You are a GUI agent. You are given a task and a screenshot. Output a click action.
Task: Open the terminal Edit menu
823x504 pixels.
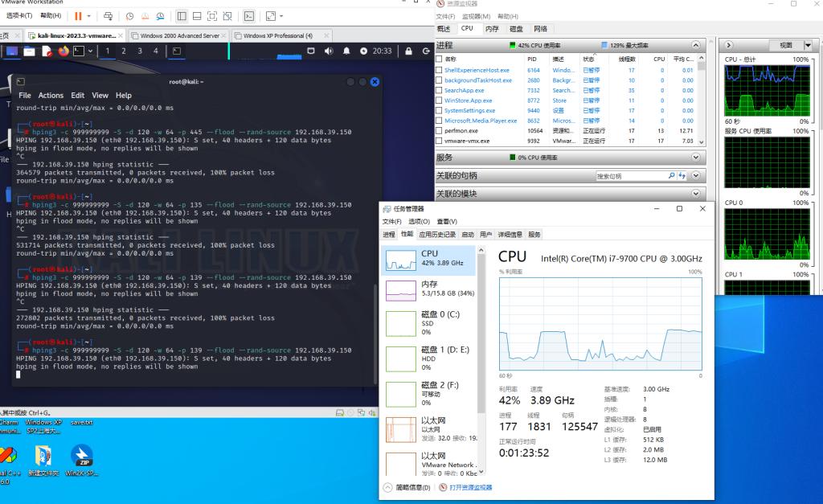[78, 96]
